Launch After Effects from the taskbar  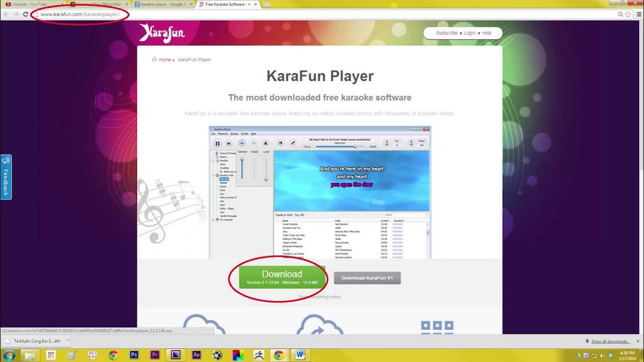(x=196, y=355)
